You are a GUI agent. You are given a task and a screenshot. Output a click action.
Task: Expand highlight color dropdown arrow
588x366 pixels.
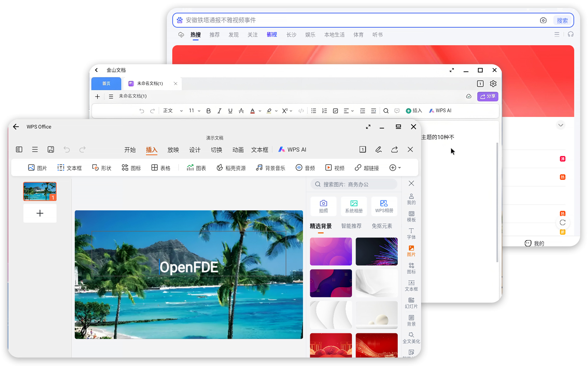[x=276, y=111]
